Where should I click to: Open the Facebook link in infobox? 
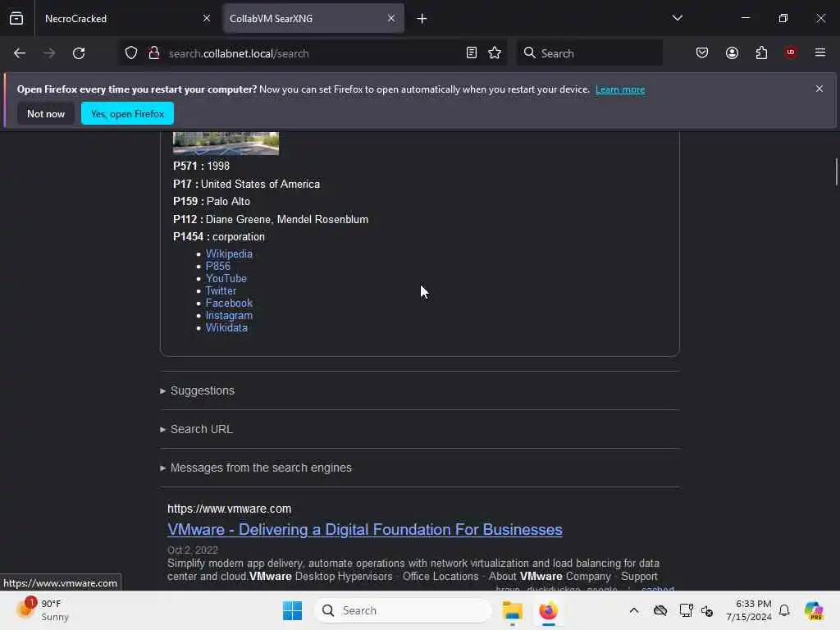click(229, 304)
